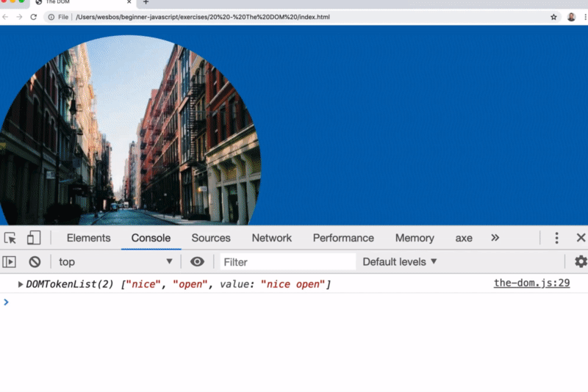Open the Sources tab
Viewport: 588px width, 392px height.
click(x=211, y=238)
